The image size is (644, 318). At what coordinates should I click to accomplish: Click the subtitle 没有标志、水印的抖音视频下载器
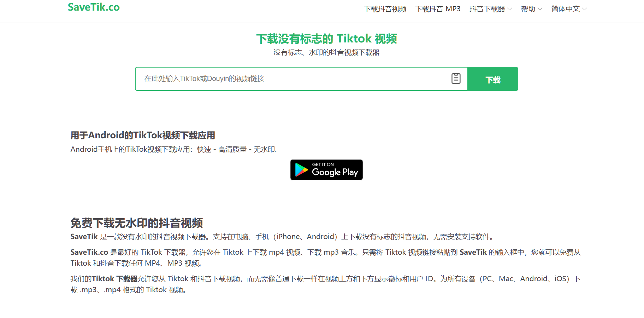326,53
